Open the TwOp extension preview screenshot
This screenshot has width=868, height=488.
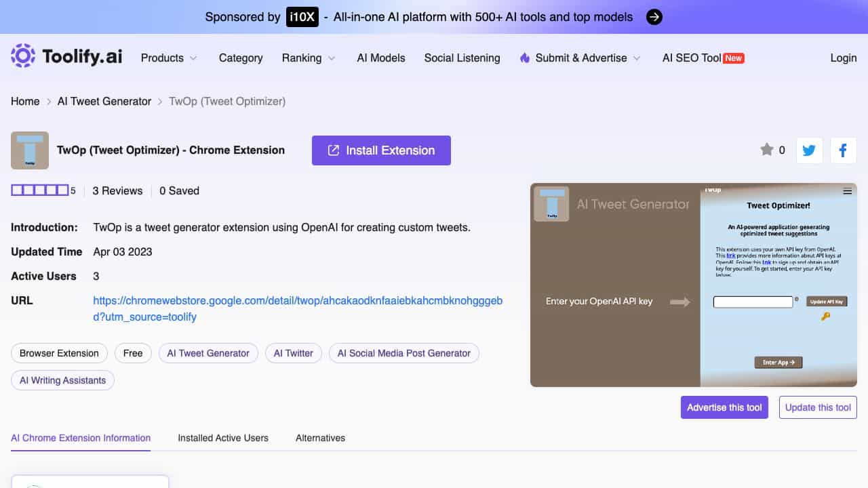tap(694, 285)
